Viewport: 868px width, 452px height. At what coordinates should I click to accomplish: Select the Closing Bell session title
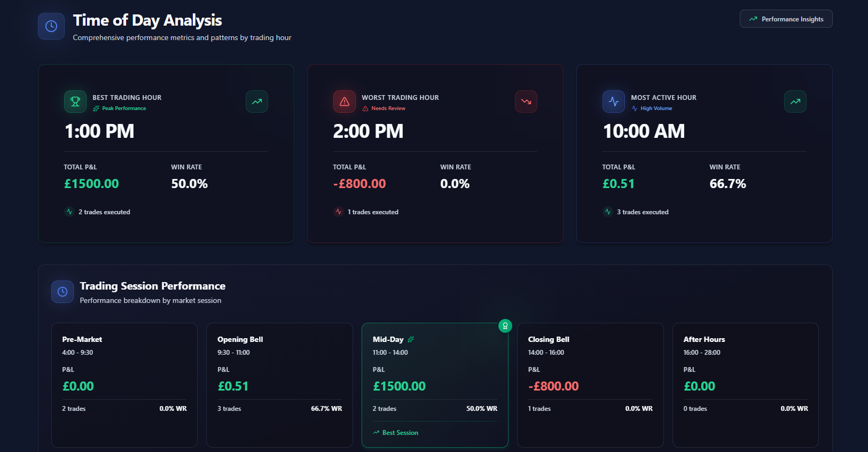point(549,339)
